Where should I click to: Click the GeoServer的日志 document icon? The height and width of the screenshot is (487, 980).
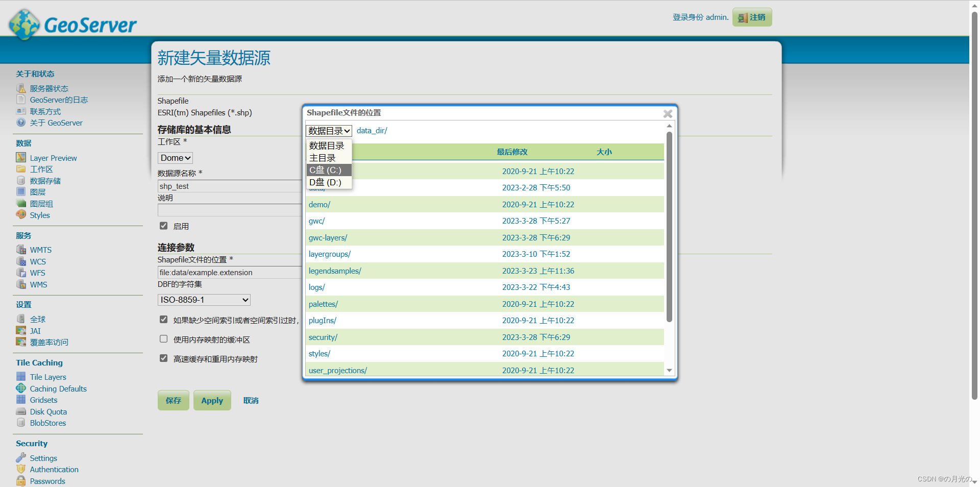click(x=21, y=100)
